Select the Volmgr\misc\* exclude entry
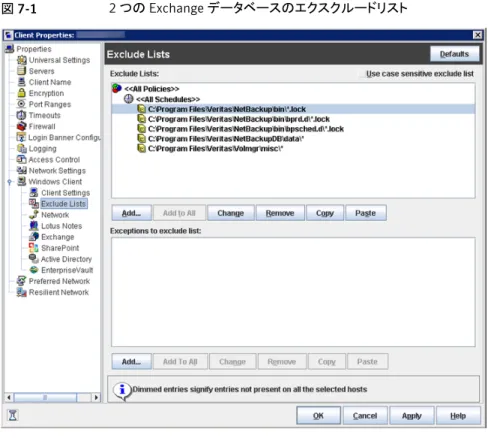 tap(215, 148)
